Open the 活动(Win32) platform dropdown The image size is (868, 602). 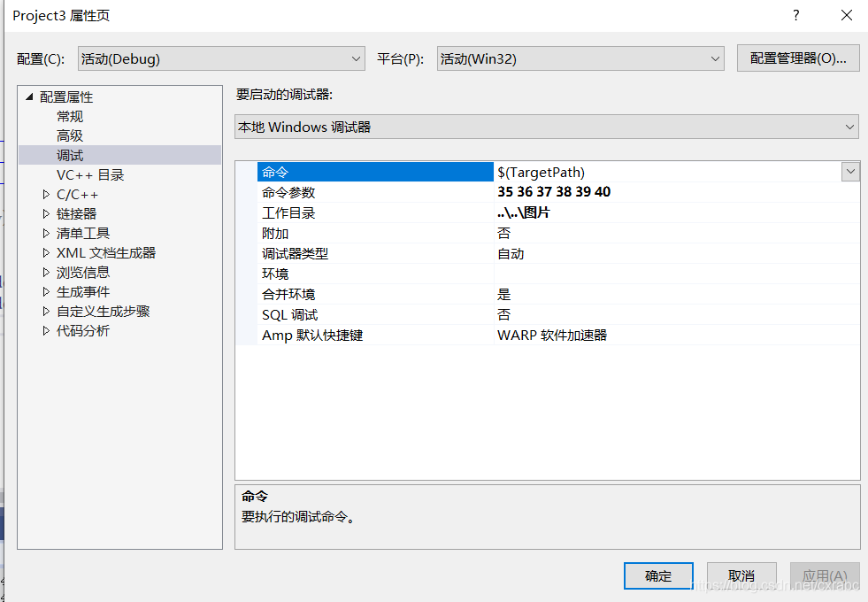click(715, 58)
